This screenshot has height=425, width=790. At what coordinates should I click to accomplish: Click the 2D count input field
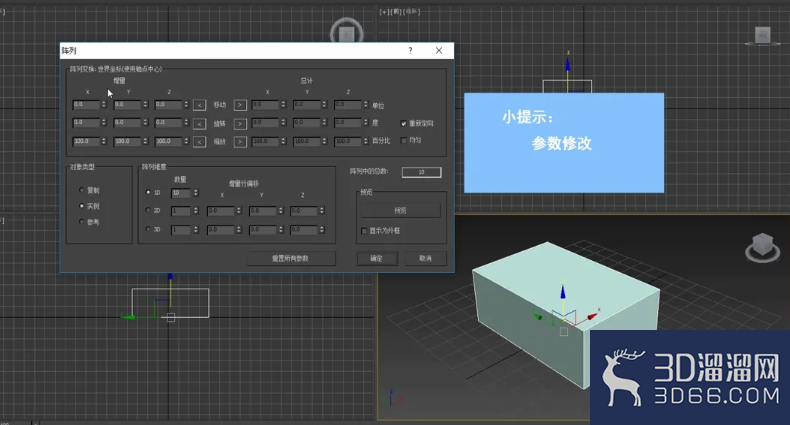[181, 211]
